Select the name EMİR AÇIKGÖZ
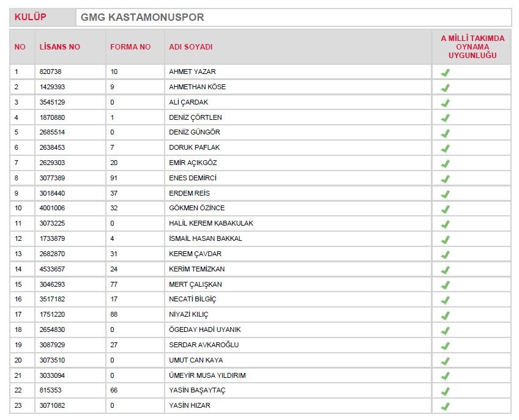Image resolution: width=519 pixels, height=420 pixels. coord(193,163)
